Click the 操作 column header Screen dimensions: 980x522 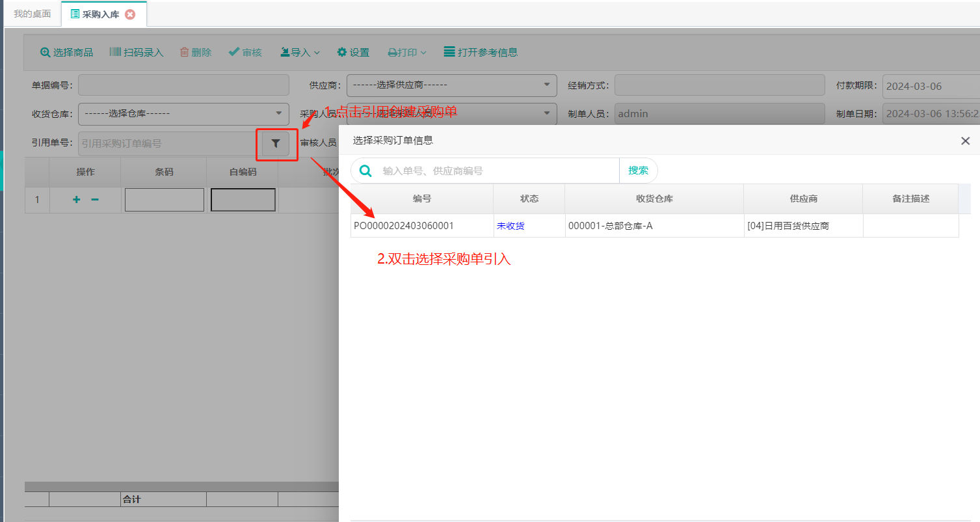85,172
